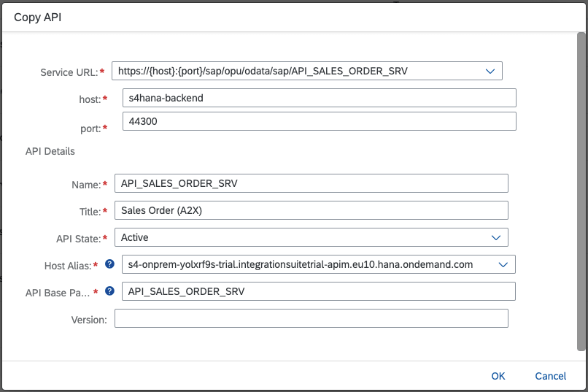Focus the host field with s4hana-backend

point(319,98)
